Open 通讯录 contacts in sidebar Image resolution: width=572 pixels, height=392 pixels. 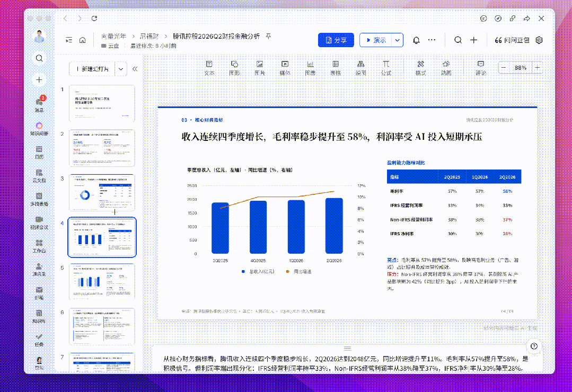point(39,270)
